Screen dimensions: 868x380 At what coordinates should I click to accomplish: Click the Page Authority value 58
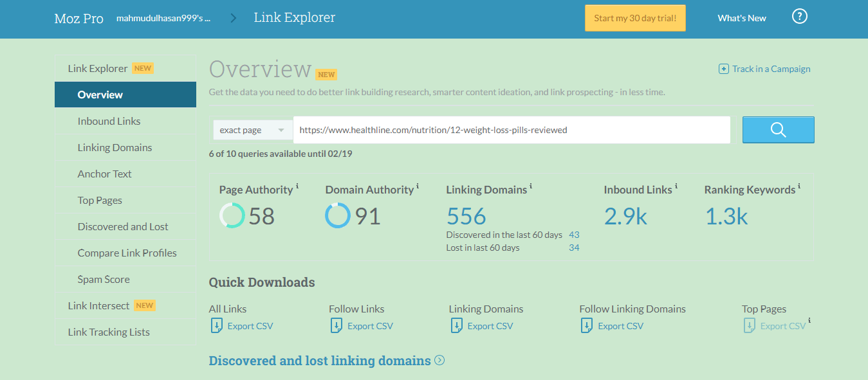(262, 216)
